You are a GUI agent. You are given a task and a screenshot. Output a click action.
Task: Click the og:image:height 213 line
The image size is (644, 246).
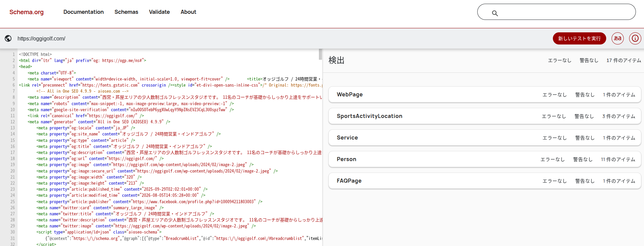point(90,183)
